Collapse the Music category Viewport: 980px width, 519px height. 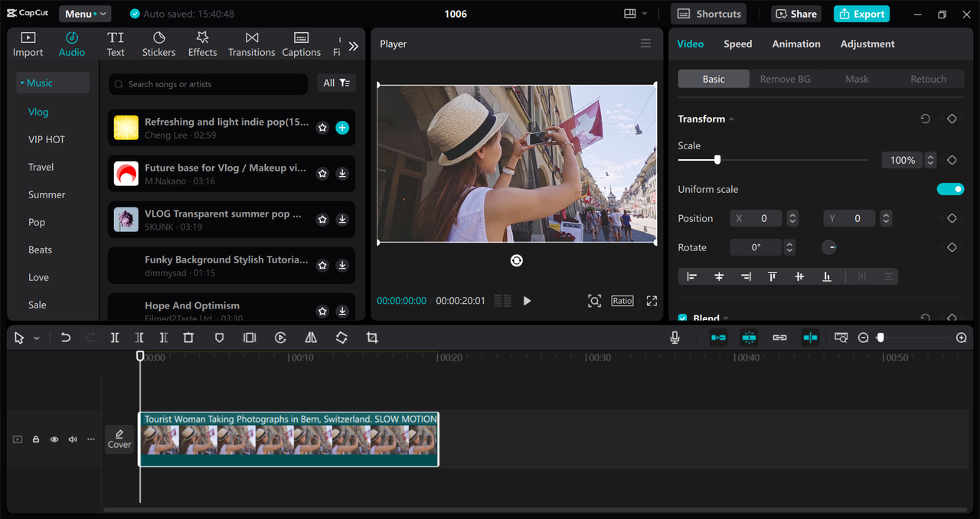(x=52, y=83)
